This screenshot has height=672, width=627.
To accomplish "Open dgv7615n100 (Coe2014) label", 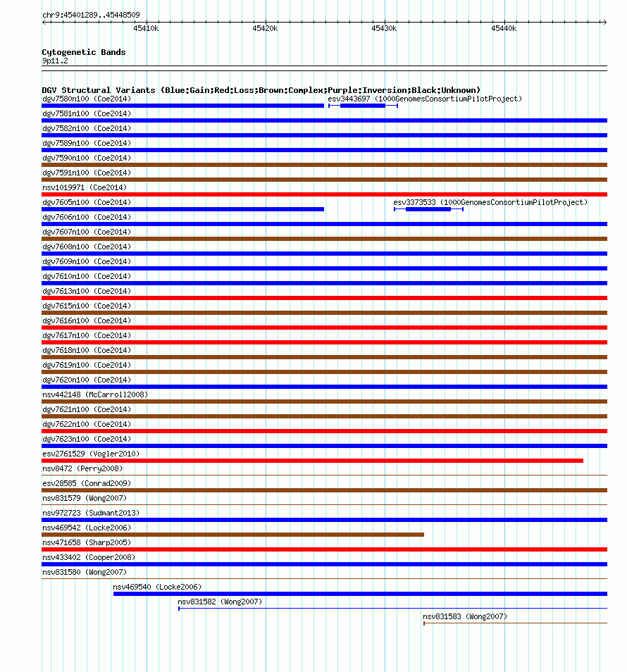I will (x=87, y=306).
